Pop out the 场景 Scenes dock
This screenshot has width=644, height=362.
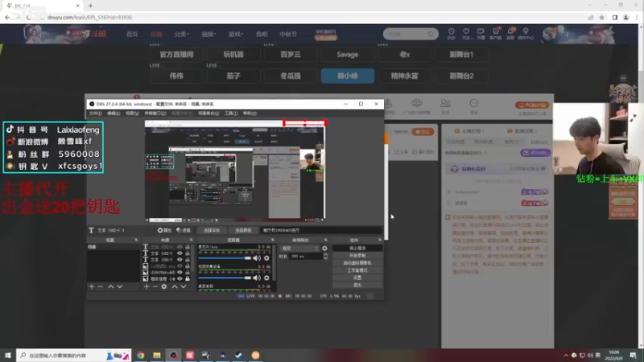pyautogui.click(x=136, y=240)
